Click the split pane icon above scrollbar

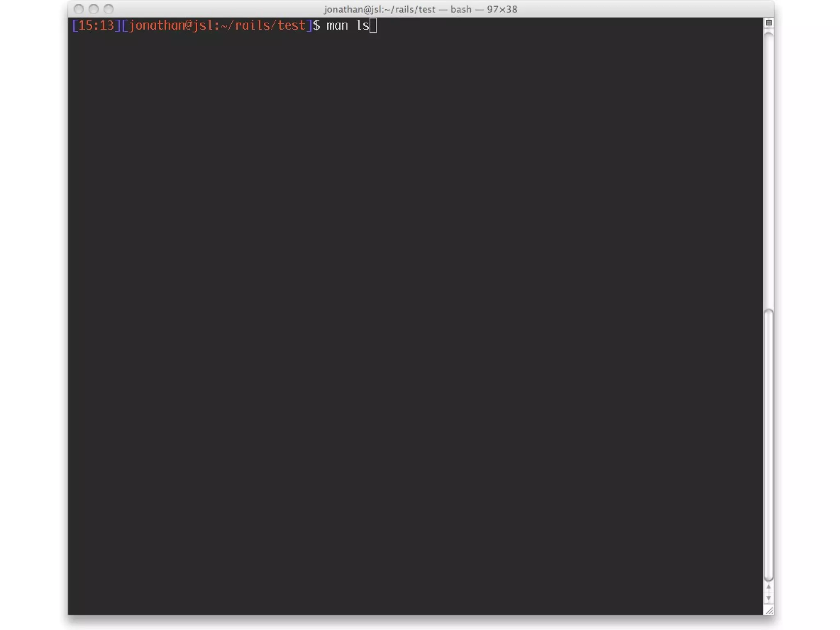769,23
